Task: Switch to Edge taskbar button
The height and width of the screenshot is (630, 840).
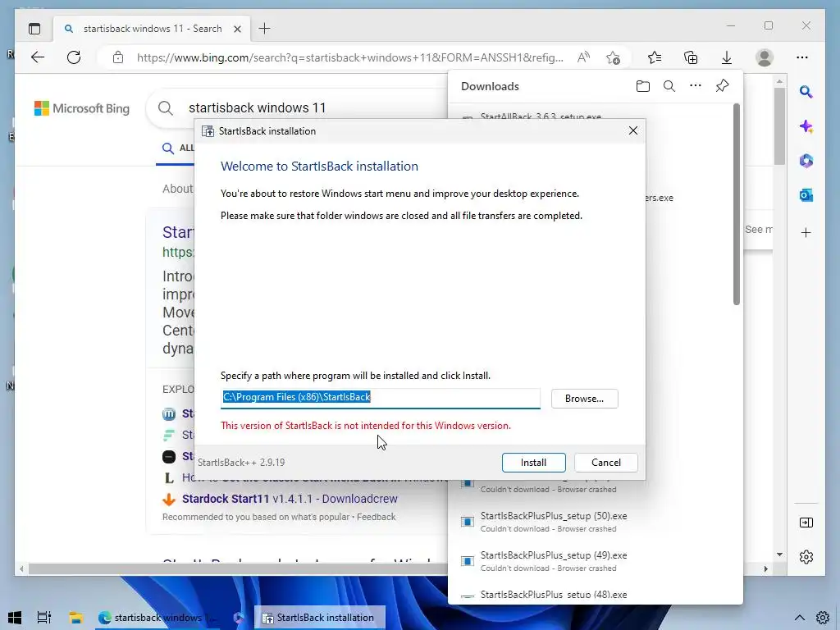Action: click(x=158, y=618)
